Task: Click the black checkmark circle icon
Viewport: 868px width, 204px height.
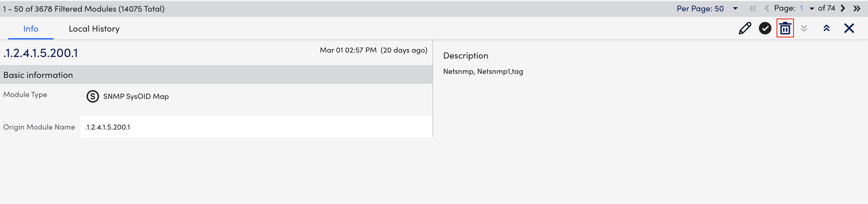Action: (x=765, y=28)
